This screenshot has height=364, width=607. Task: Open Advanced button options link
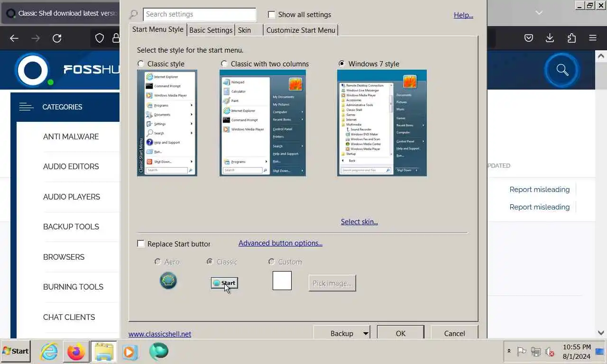pos(280,243)
